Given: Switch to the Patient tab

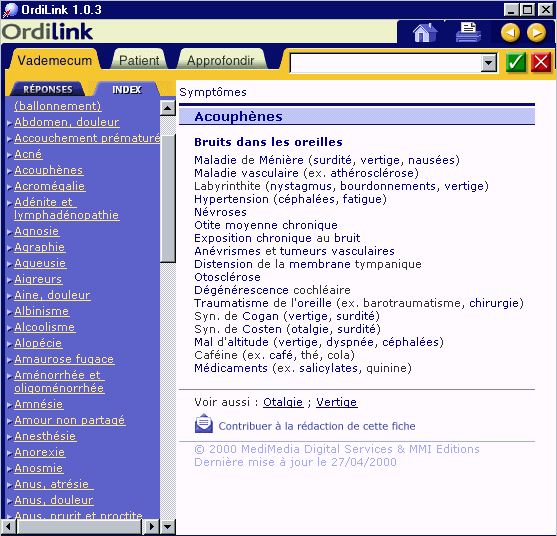Looking at the screenshot, I should tap(139, 60).
